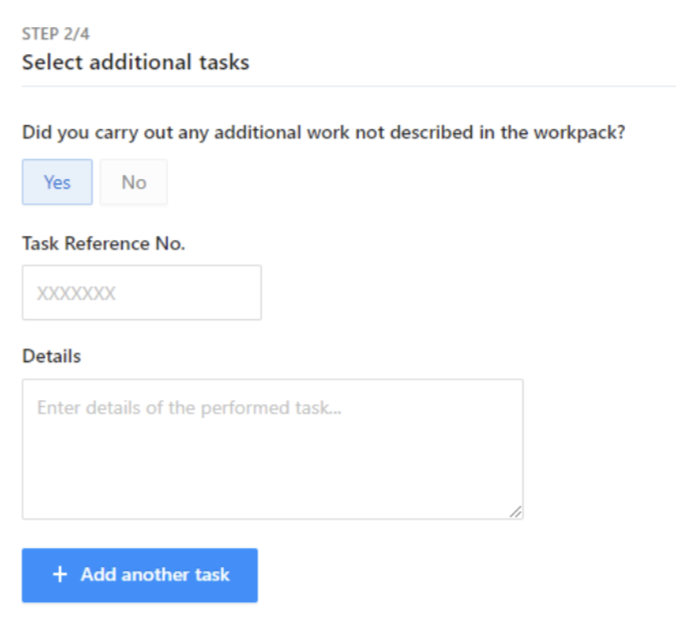
Task: Click the Add another task label text
Action: (155, 575)
